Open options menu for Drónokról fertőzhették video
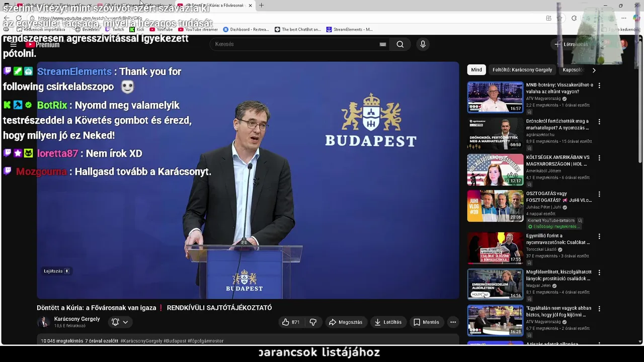 coord(599,122)
